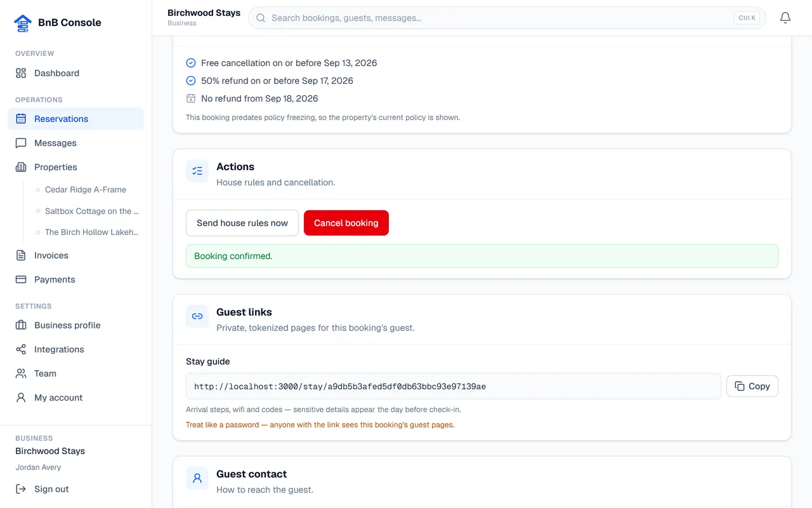Select Cedar Ridge A-Frame property
The width and height of the screenshot is (812, 508).
pos(86,189)
